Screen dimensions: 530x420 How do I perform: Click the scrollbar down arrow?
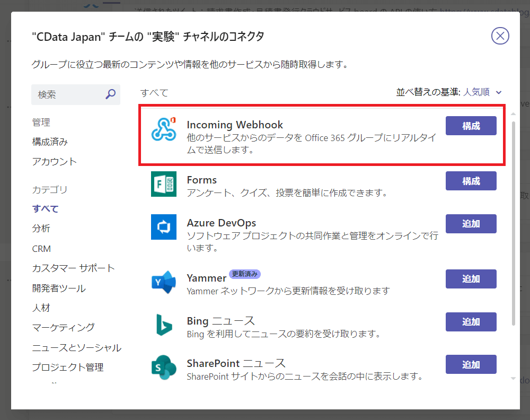pyautogui.click(x=514, y=379)
